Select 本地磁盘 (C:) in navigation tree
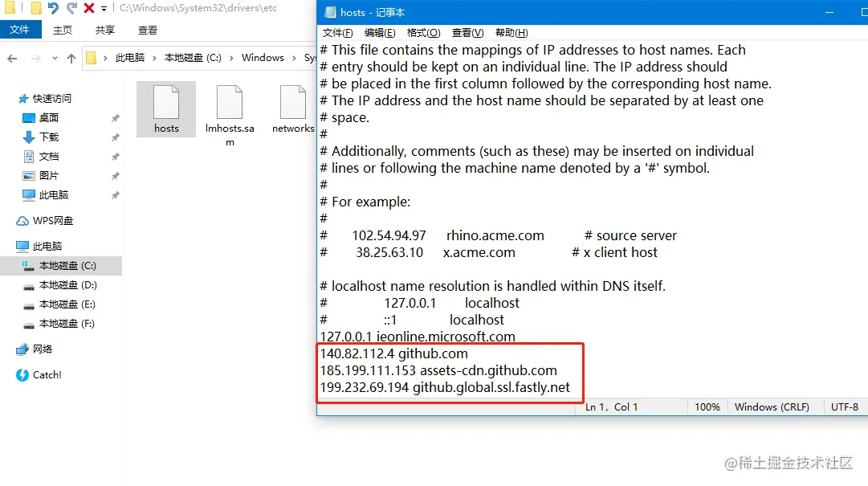 [x=61, y=266]
